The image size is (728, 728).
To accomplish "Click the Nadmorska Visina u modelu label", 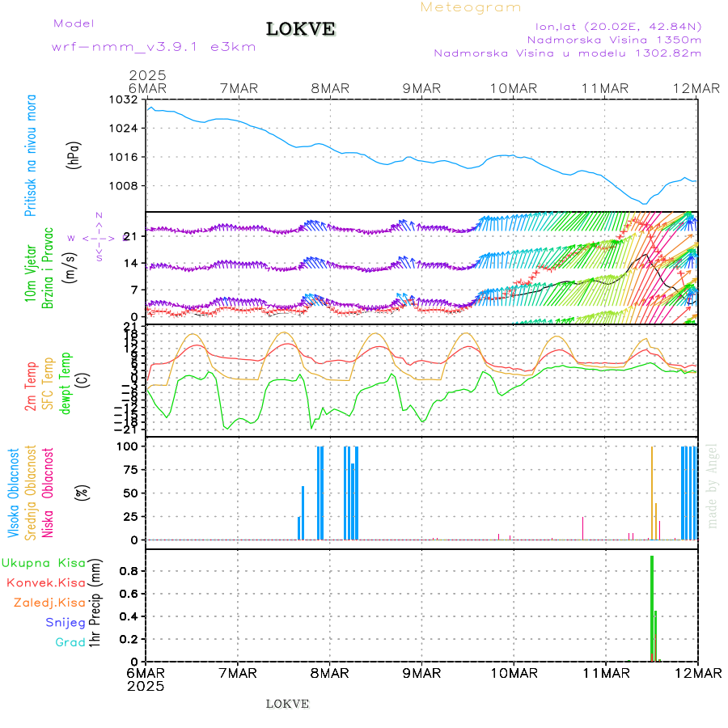I will 567,53.
